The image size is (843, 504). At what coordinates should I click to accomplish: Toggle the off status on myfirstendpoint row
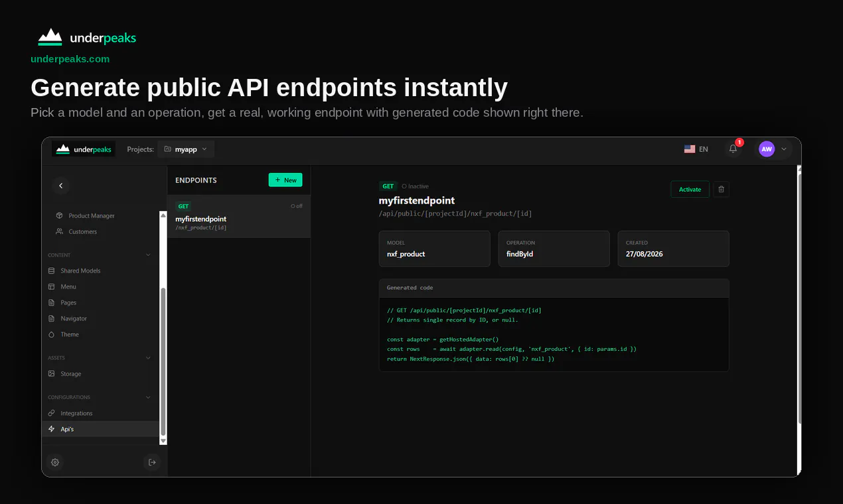297,206
